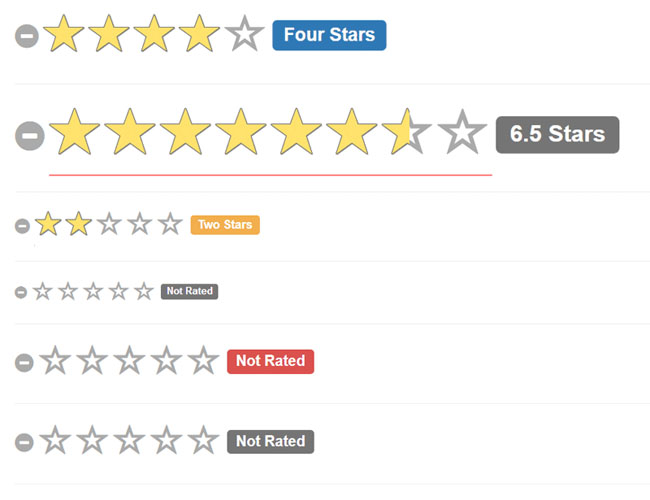
Task: Click the gray 6.5 Stars label
Action: (557, 134)
